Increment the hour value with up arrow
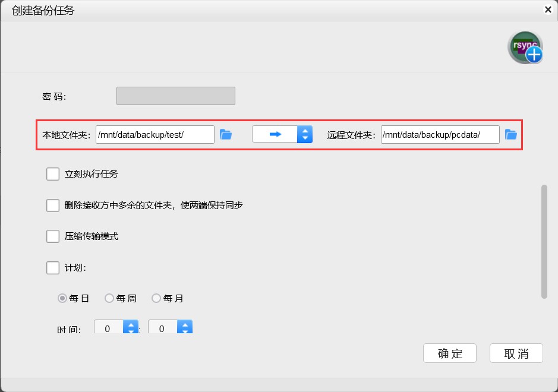The width and height of the screenshot is (558, 392). [132, 324]
